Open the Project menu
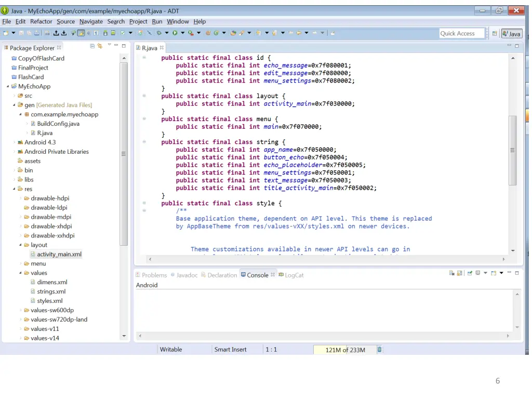 pyautogui.click(x=138, y=21)
